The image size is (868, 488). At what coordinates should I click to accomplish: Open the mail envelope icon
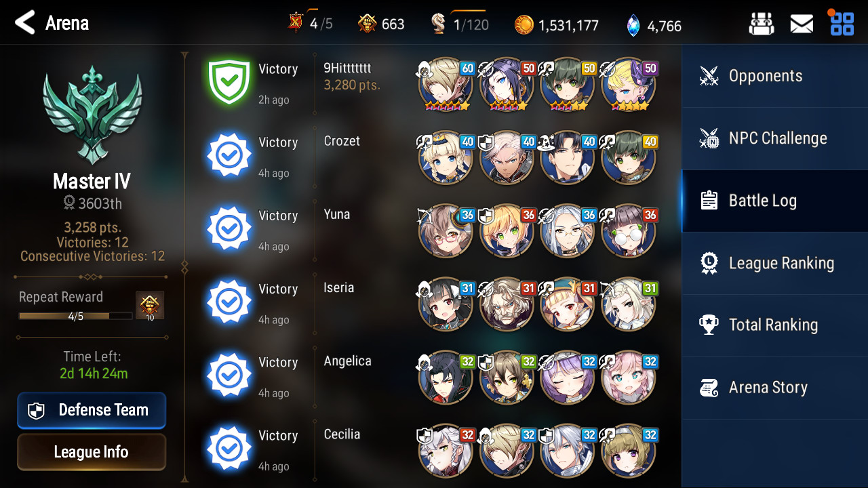coord(802,24)
